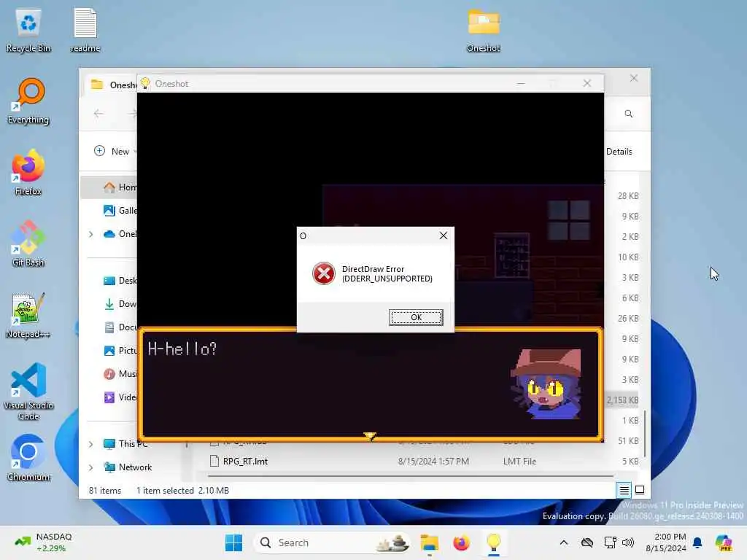The width and height of the screenshot is (747, 560).
Task: Click the red error icon in the dialog
Action: coord(323,274)
